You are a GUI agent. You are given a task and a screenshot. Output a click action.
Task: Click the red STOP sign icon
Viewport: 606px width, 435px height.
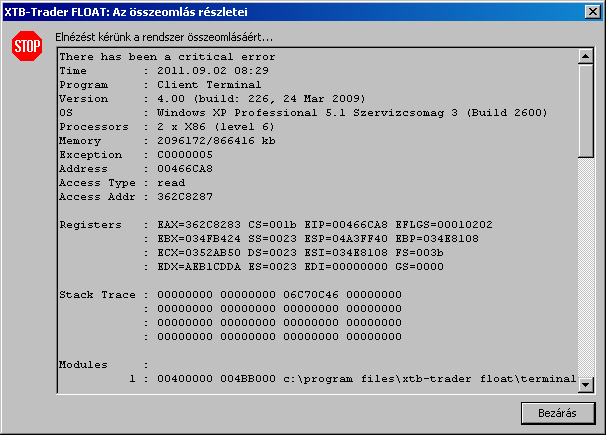click(27, 46)
